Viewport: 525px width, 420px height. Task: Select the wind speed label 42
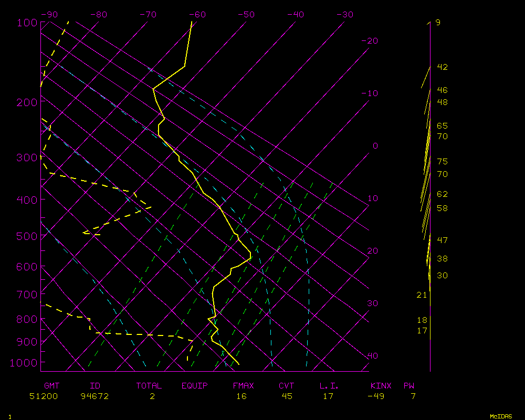(x=442, y=67)
